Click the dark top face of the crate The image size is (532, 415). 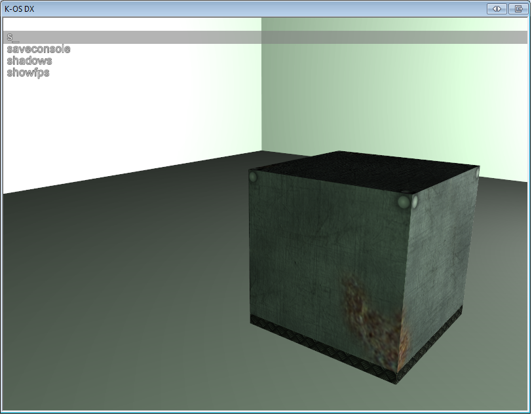(x=360, y=171)
